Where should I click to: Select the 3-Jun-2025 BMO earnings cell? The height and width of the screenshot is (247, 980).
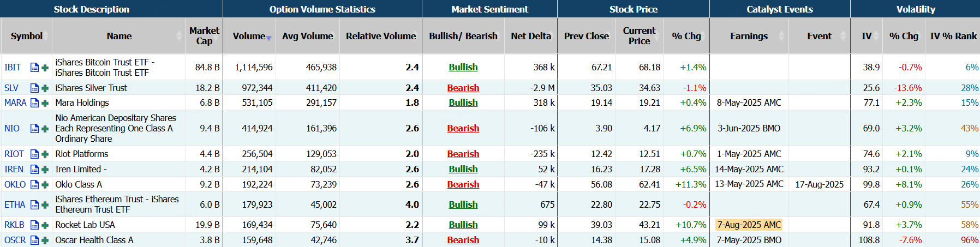[749, 128]
